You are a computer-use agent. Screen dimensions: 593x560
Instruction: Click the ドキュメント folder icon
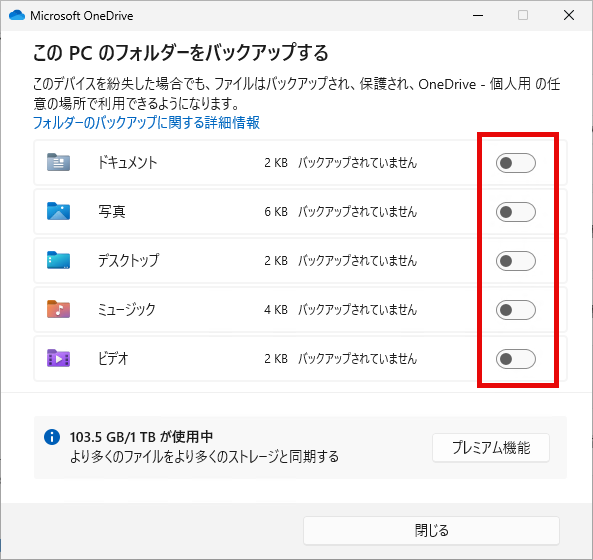pos(58,162)
